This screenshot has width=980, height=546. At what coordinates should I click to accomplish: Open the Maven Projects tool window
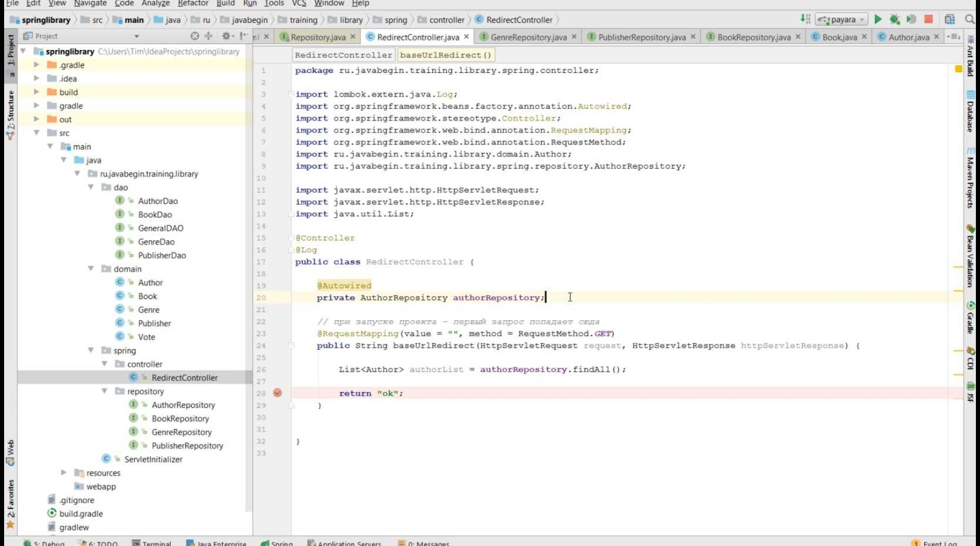pyautogui.click(x=970, y=178)
